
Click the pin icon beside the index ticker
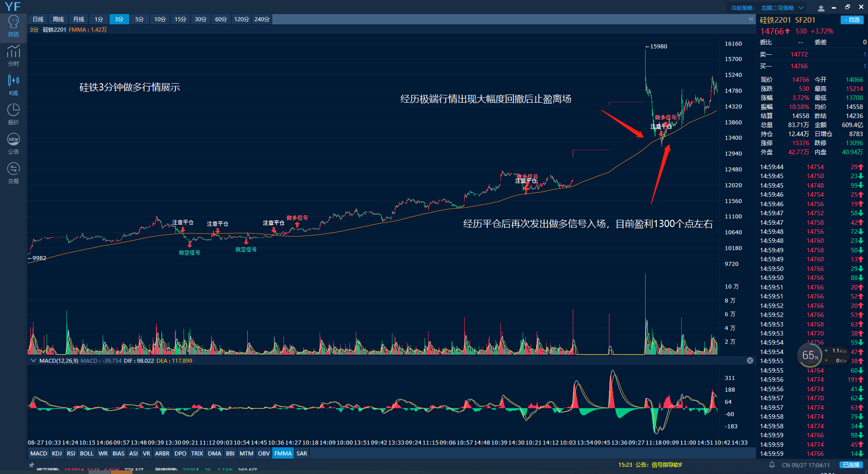(x=32, y=465)
